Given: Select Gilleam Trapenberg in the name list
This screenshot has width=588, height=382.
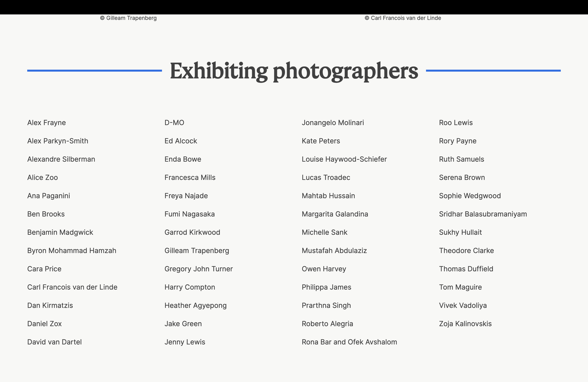Looking at the screenshot, I should pos(197,251).
